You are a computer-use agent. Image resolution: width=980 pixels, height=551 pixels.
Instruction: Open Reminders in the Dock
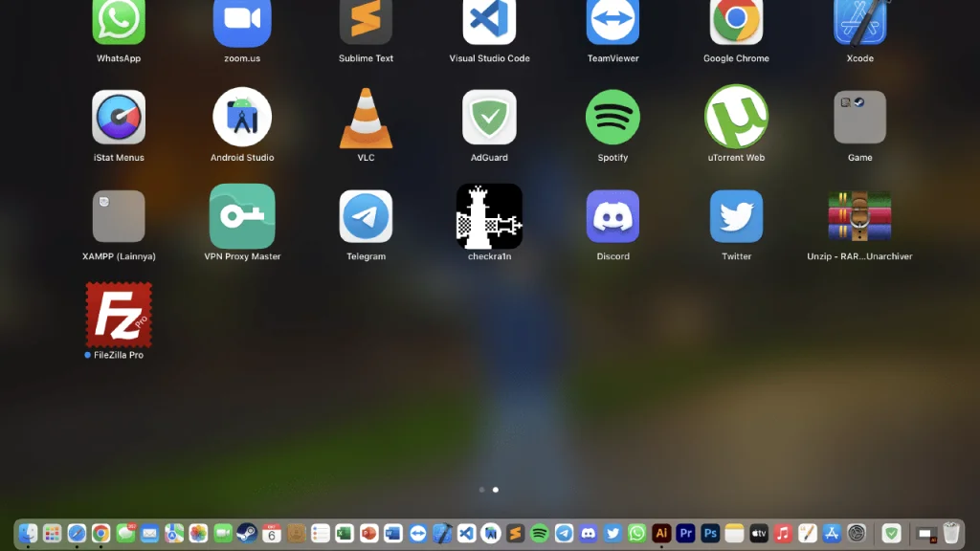[x=320, y=534]
